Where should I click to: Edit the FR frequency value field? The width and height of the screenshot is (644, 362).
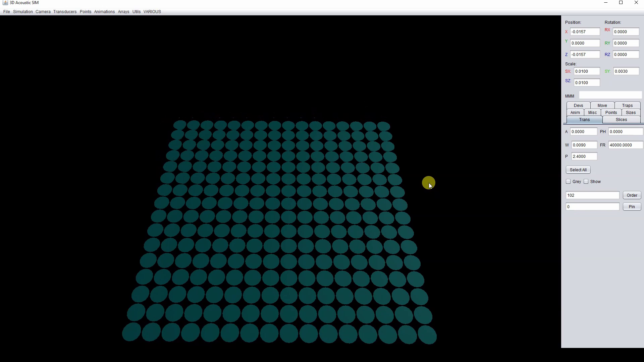pyautogui.click(x=625, y=145)
